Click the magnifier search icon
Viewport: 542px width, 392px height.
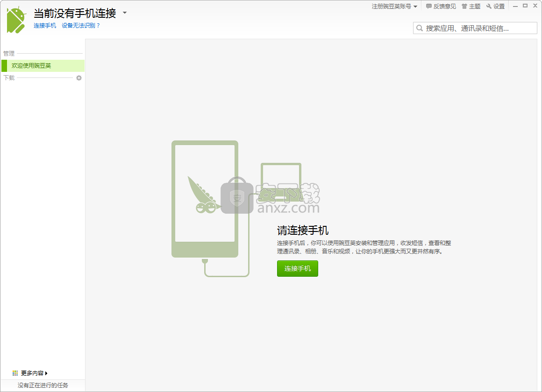pos(420,28)
